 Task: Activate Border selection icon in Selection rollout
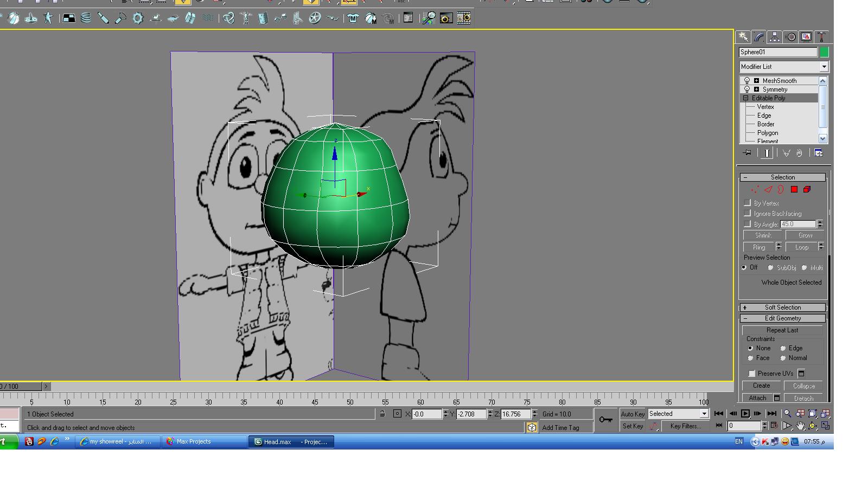click(781, 190)
